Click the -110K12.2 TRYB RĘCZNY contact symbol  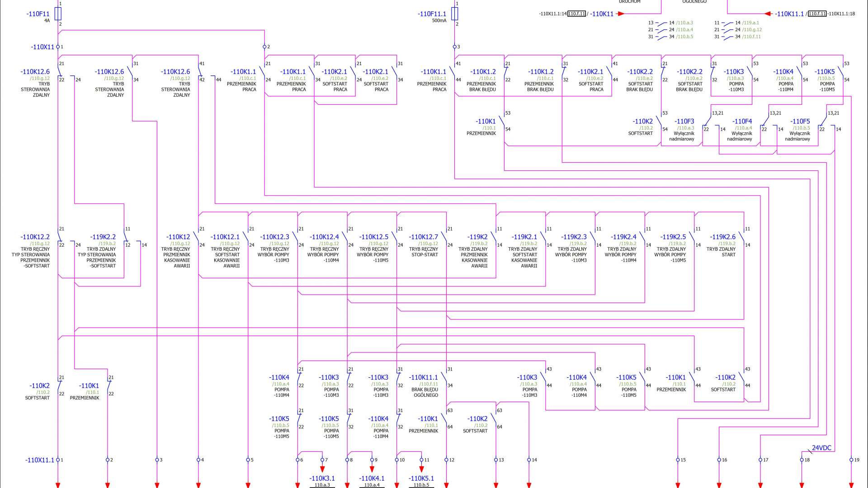[60, 237]
